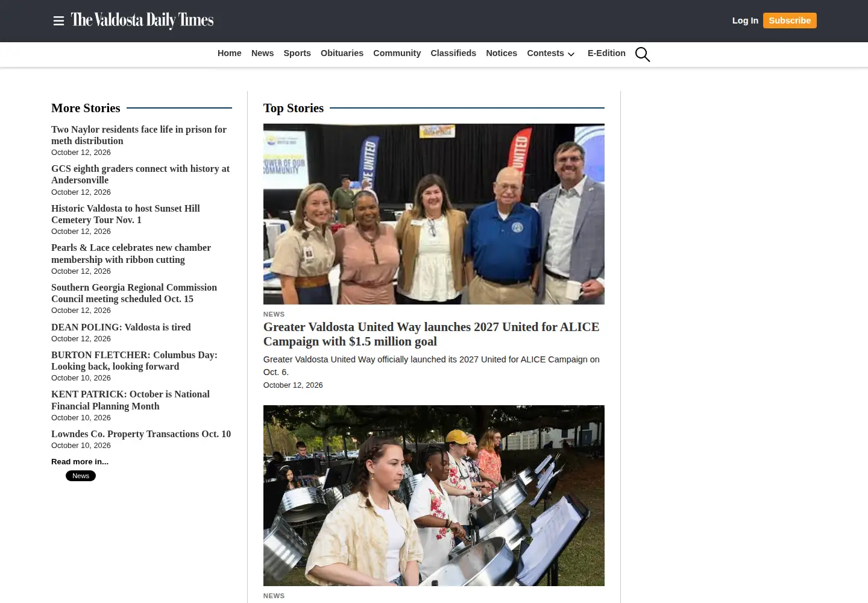The height and width of the screenshot is (603, 868).
Task: Click NEWS label above United Way headline
Action: pyautogui.click(x=274, y=314)
